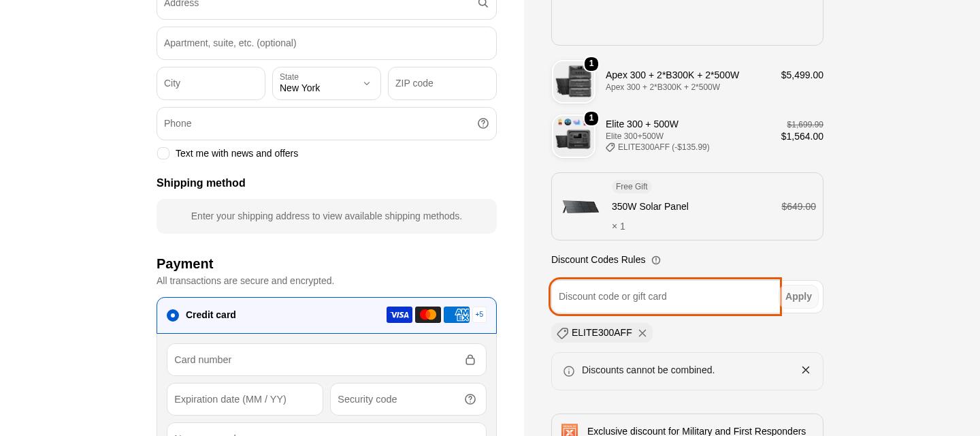Focus the City field
The height and width of the screenshot is (436, 980).
click(211, 83)
